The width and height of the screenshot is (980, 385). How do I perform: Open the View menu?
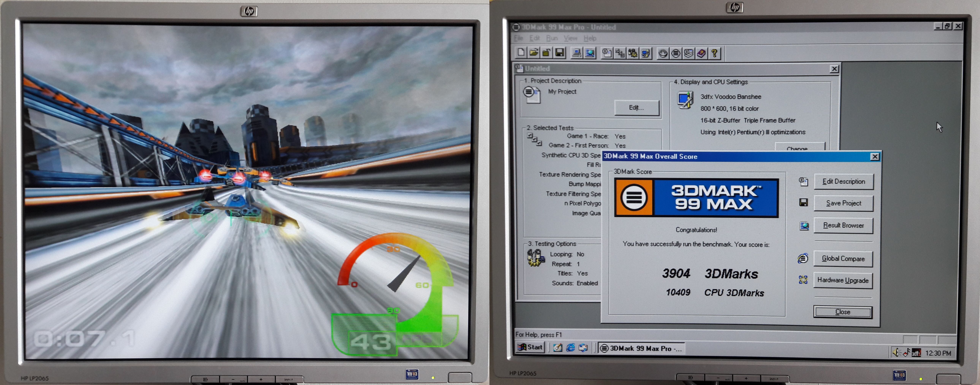point(570,38)
